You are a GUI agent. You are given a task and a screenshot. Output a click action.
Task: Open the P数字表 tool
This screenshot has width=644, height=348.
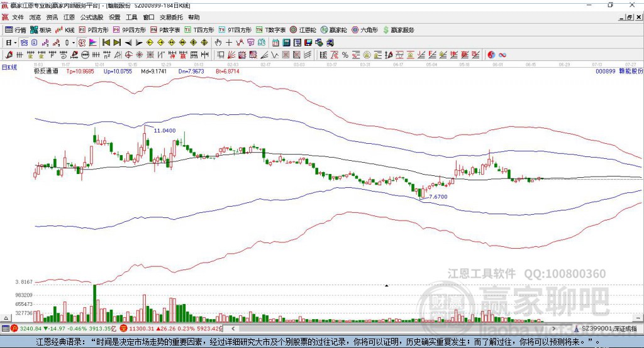[165, 30]
